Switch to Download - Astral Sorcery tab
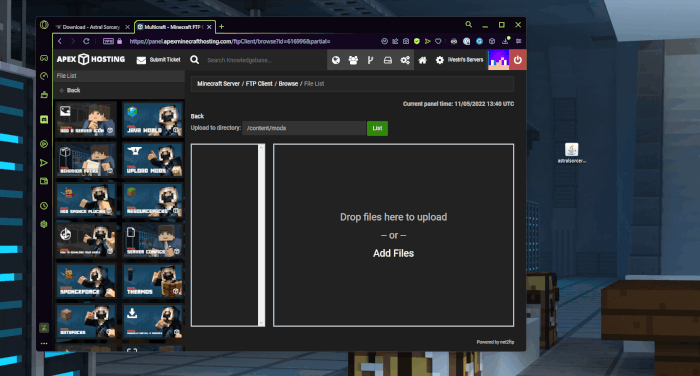The height and width of the screenshot is (376, 700). click(x=91, y=27)
